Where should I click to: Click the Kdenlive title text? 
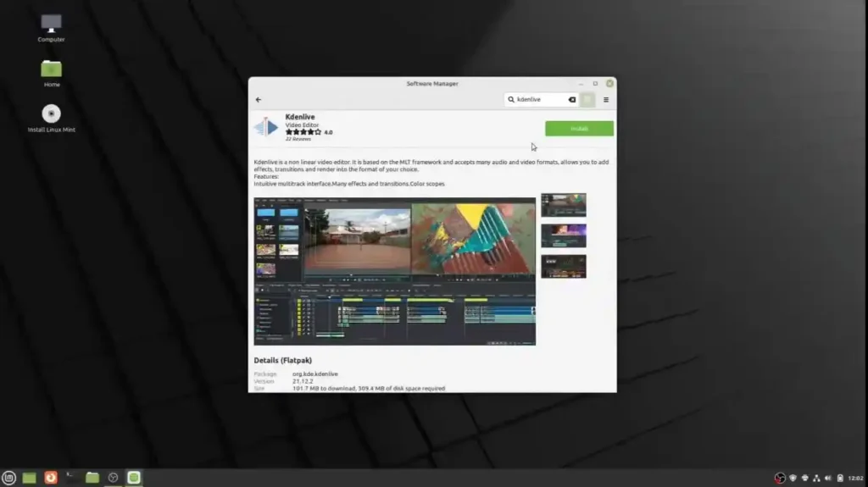pyautogui.click(x=300, y=117)
